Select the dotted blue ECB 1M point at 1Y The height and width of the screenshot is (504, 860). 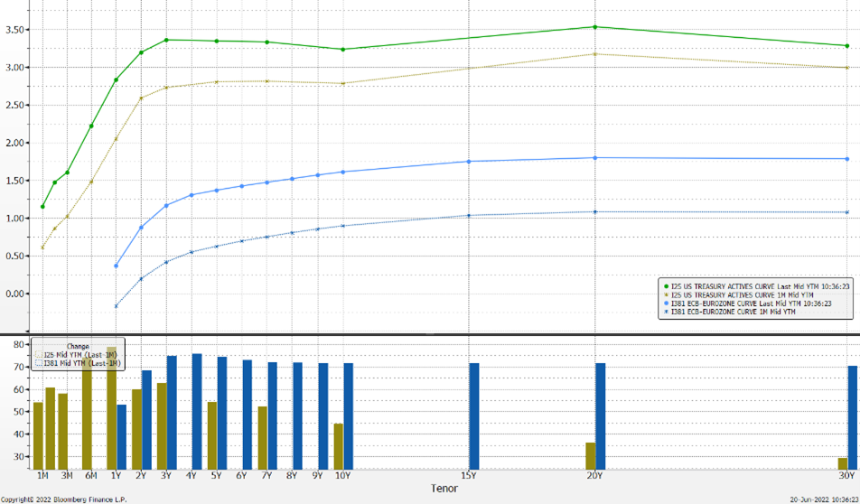[117, 306]
